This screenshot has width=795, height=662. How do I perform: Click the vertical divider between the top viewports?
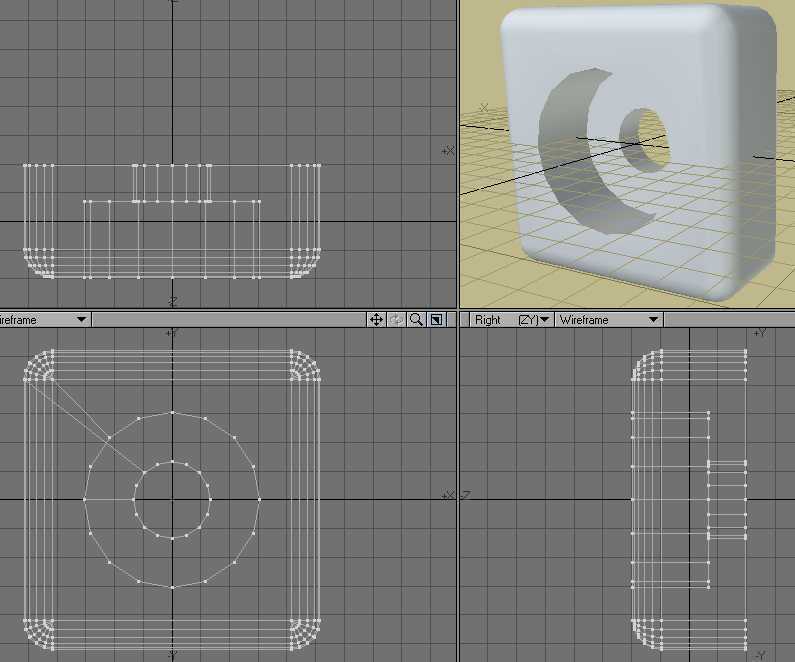(457, 150)
